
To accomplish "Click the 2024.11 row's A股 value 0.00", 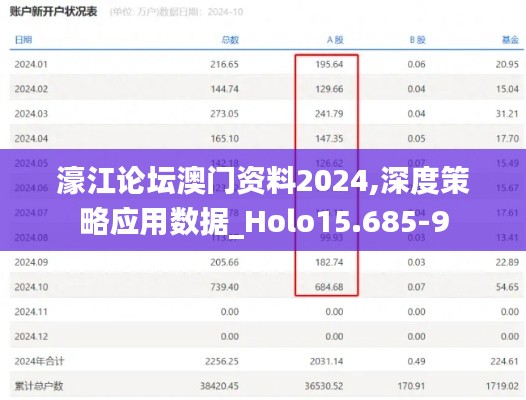I will coord(334,312).
